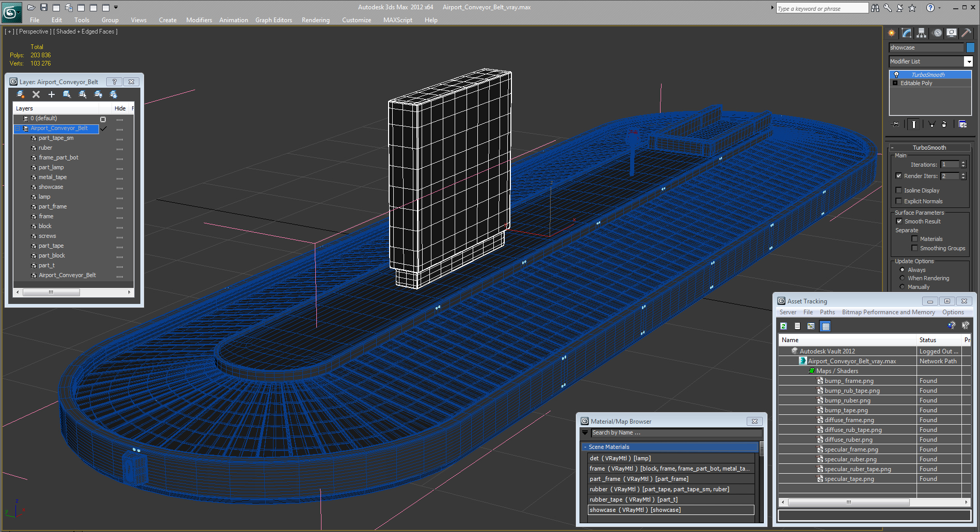Viewport: 980px width, 532px height.
Task: Open the MAXScript menu
Action: click(398, 20)
